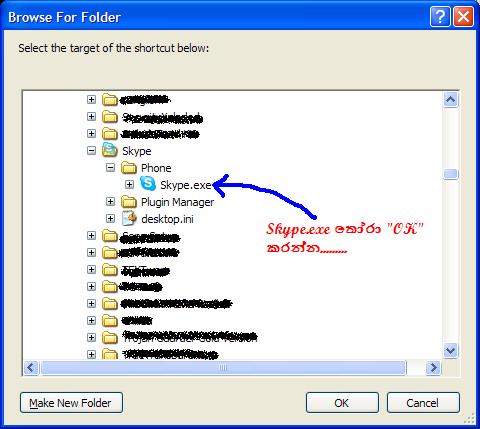Image resolution: width=480 pixels, height=429 pixels.
Task: Select the Skype.exe text label
Action: [186, 185]
